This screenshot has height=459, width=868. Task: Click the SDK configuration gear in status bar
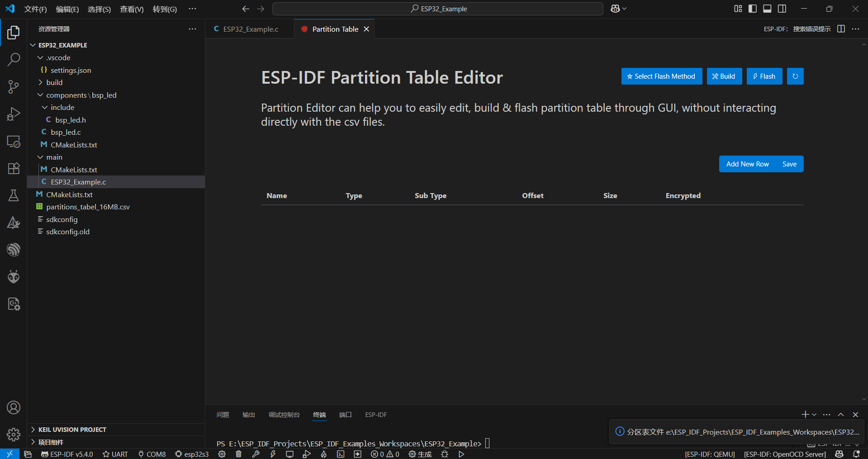tap(222, 454)
